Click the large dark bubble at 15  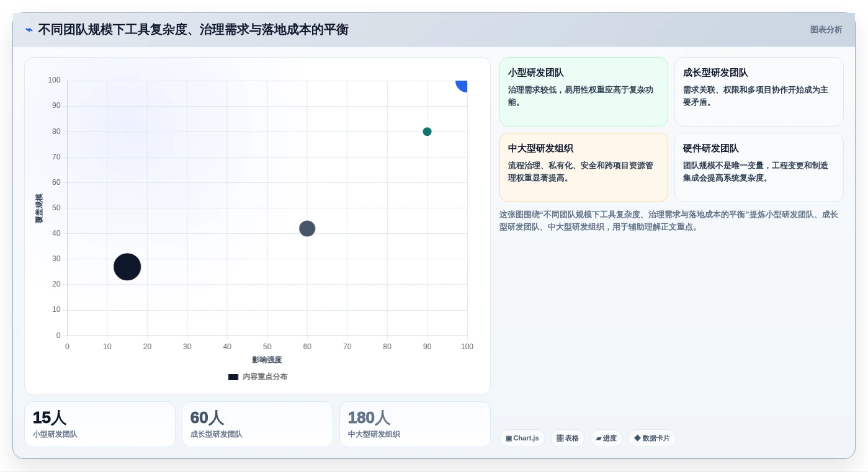127,267
